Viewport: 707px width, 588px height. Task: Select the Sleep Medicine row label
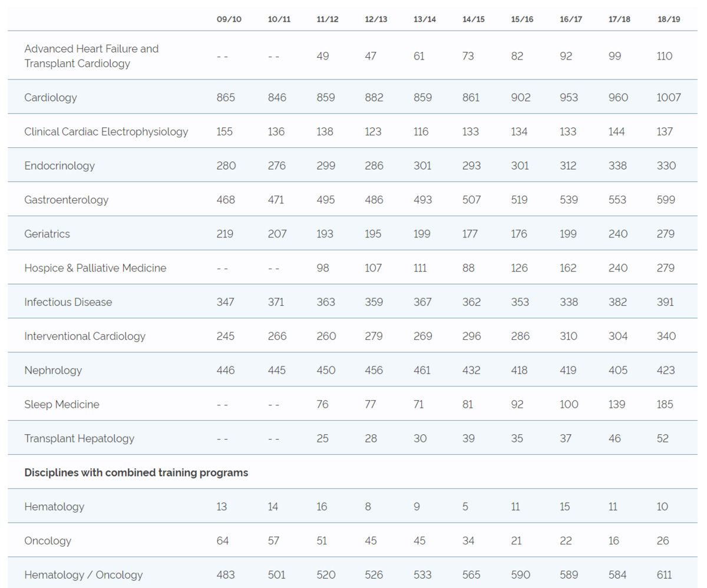[x=62, y=405]
